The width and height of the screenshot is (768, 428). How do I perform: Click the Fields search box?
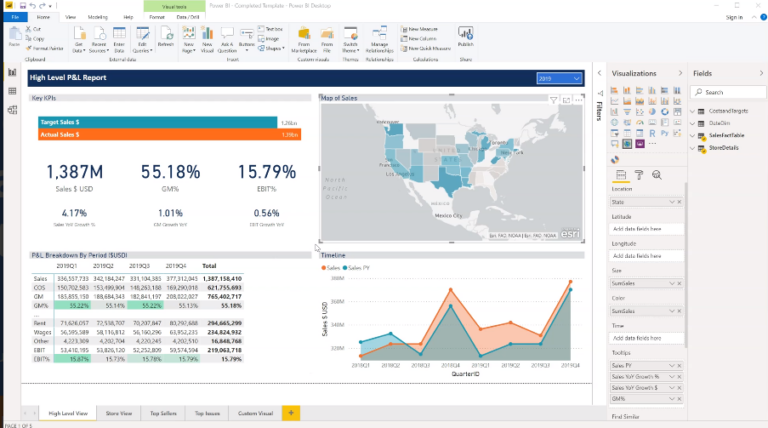click(730, 93)
